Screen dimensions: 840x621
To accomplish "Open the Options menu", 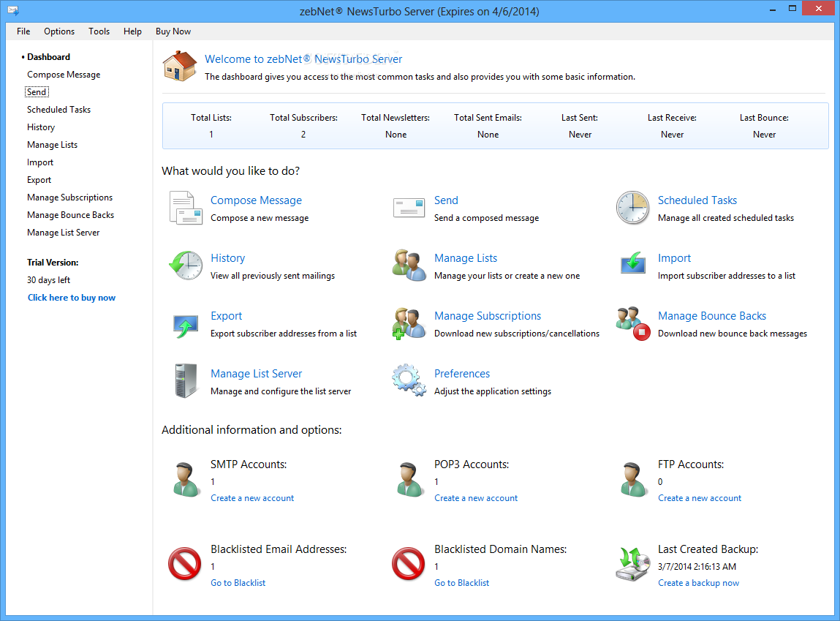I will pos(59,31).
